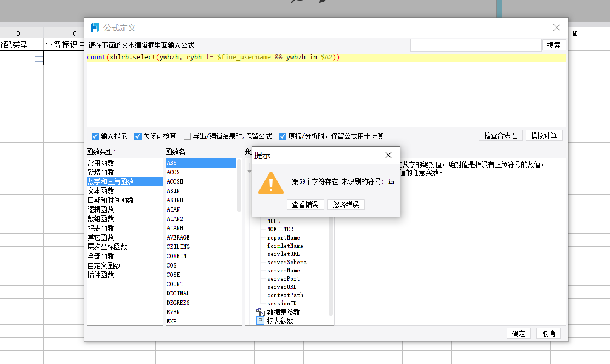Screen dimensions: 610x364
Task: Select ASIN in function name list
Action: click(x=201, y=191)
